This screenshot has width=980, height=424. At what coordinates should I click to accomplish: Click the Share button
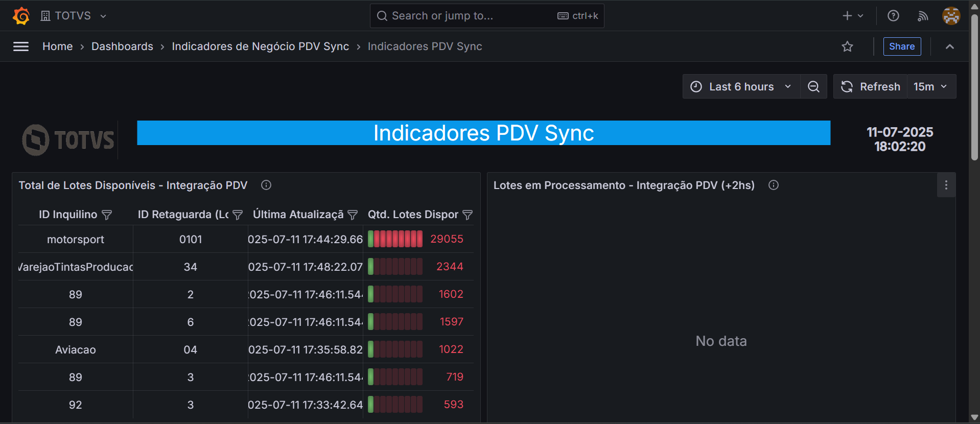902,46
